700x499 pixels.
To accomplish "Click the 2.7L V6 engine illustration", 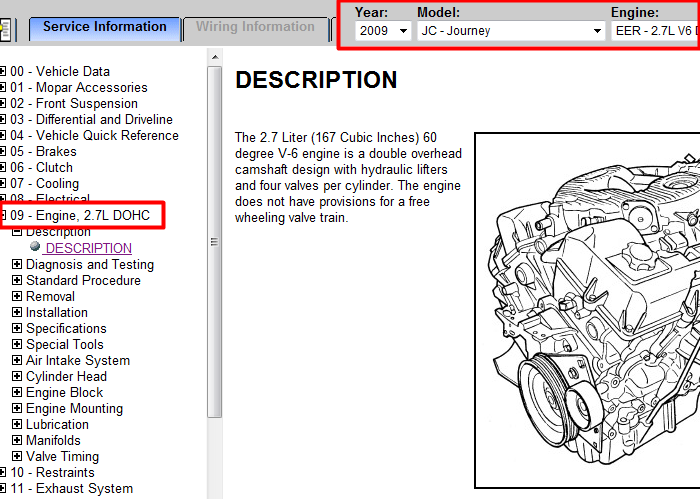I will point(588,311).
